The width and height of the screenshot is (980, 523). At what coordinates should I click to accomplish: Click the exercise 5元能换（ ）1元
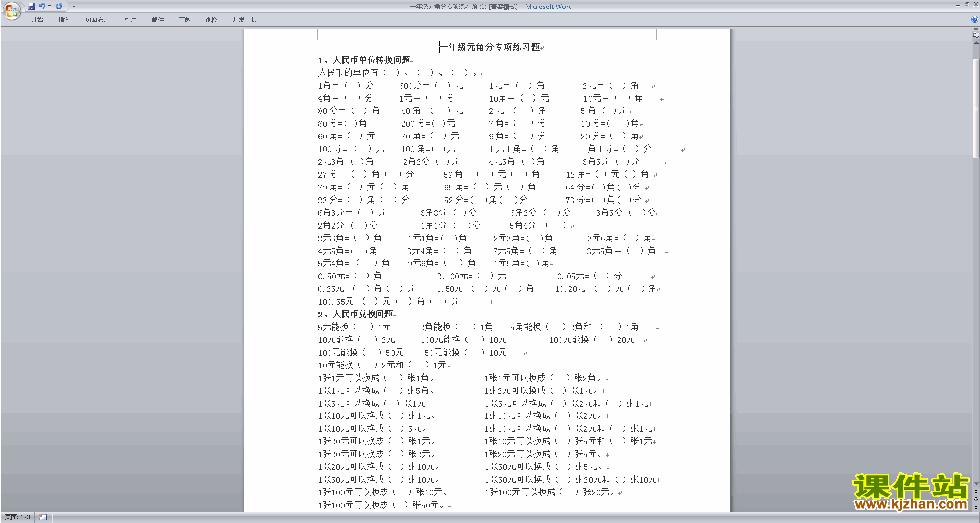tap(354, 327)
